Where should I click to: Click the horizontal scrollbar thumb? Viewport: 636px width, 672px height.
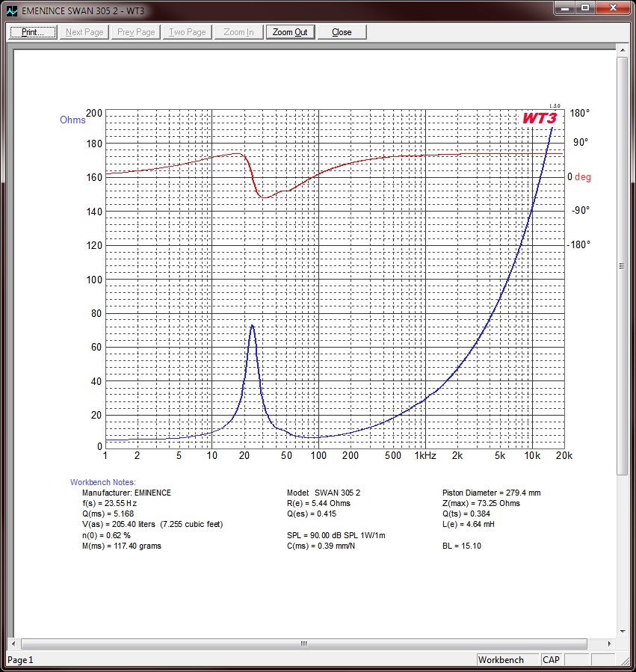pyautogui.click(x=304, y=644)
